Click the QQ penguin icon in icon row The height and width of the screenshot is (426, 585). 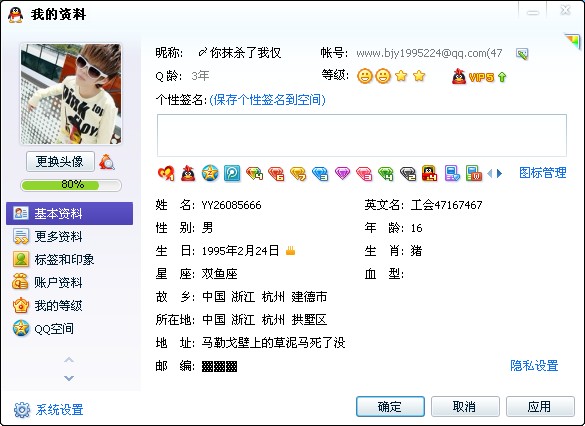(x=188, y=173)
